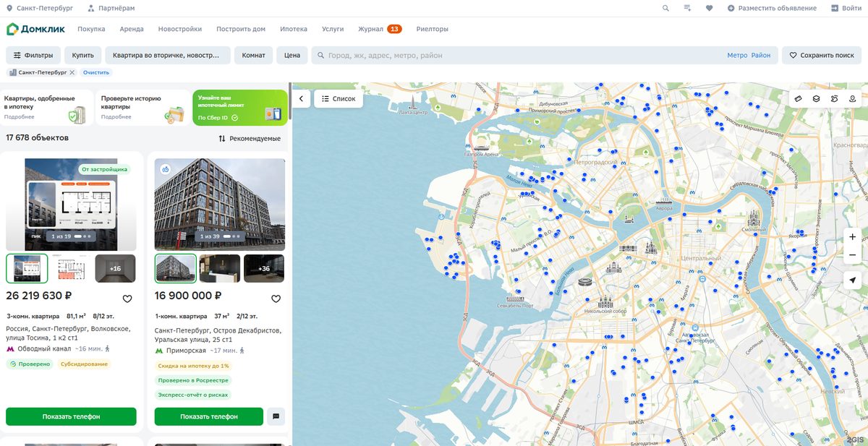Click the Домклик logo

pyautogui.click(x=35, y=29)
